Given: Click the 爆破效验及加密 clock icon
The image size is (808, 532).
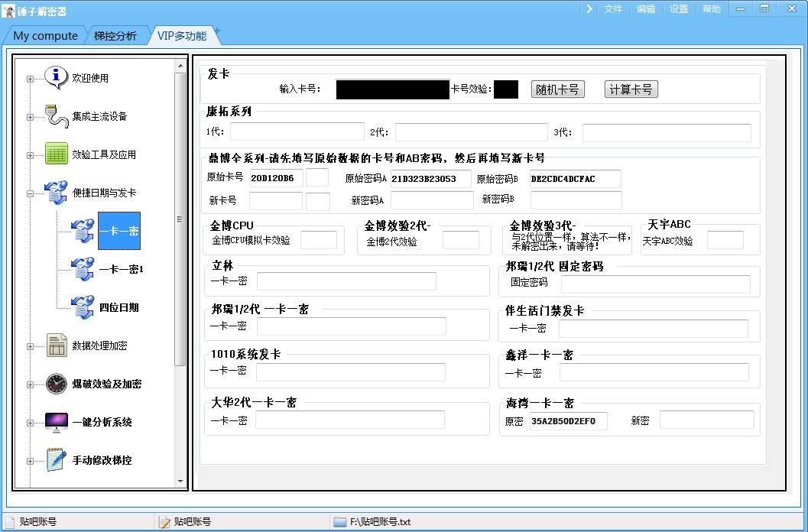Looking at the screenshot, I should [x=56, y=384].
